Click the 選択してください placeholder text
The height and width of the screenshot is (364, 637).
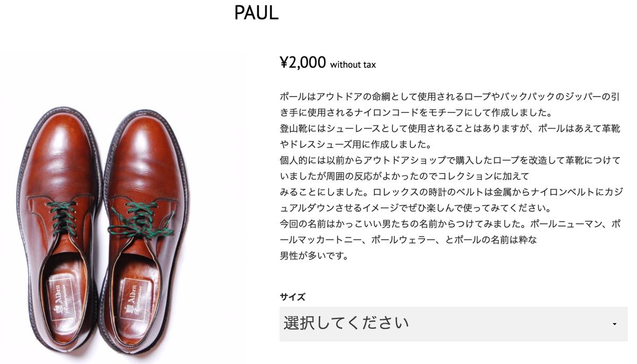pos(346,323)
